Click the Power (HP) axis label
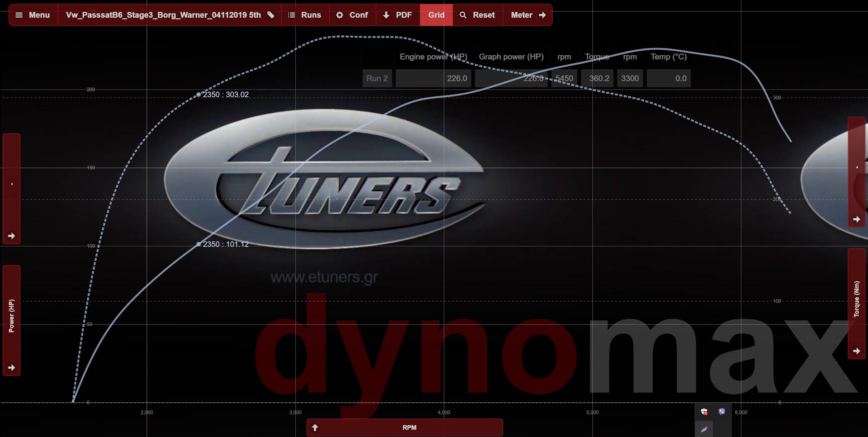868x437 pixels. (x=12, y=316)
